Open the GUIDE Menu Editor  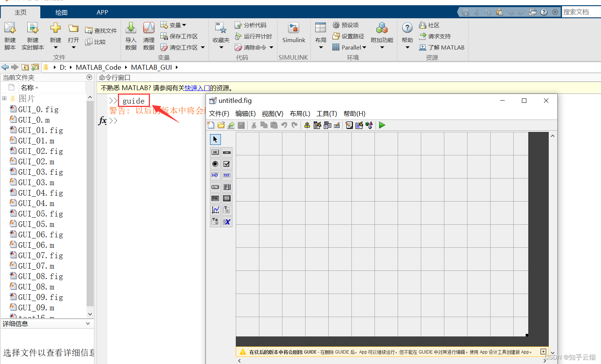click(x=317, y=125)
